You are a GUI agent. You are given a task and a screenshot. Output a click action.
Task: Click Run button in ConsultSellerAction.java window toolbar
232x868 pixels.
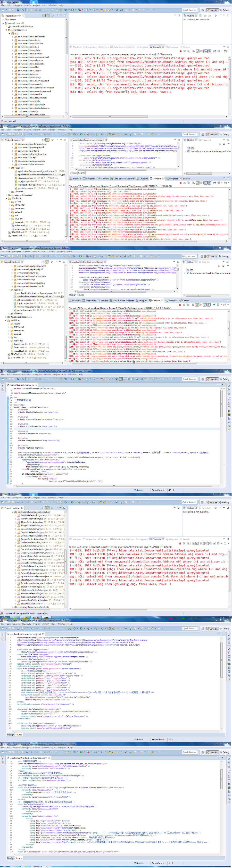72,379
